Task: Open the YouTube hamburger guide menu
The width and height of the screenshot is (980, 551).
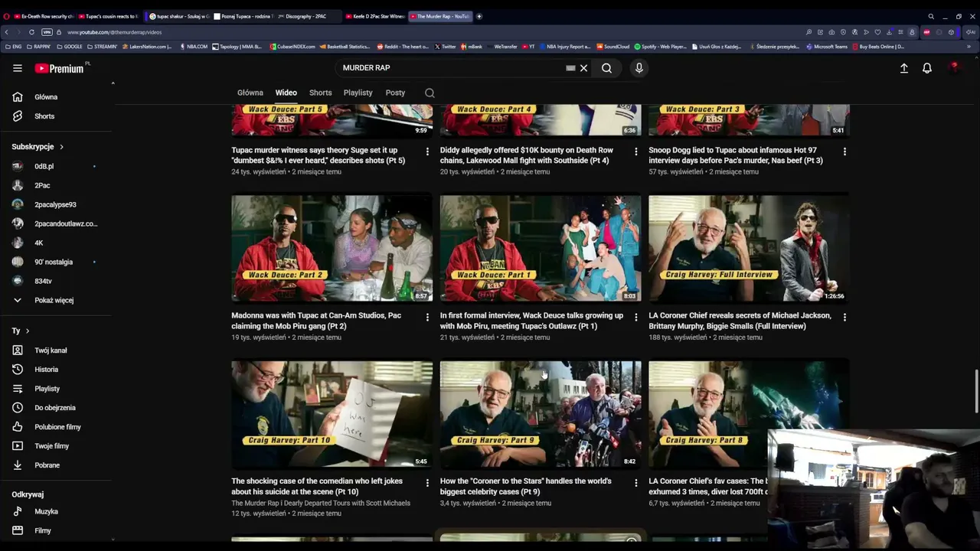Action: [18, 68]
